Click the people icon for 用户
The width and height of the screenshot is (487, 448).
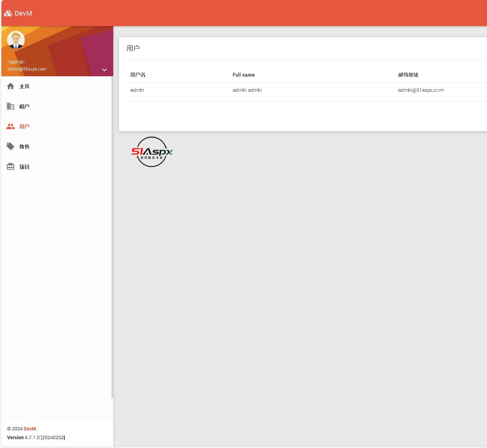point(11,126)
